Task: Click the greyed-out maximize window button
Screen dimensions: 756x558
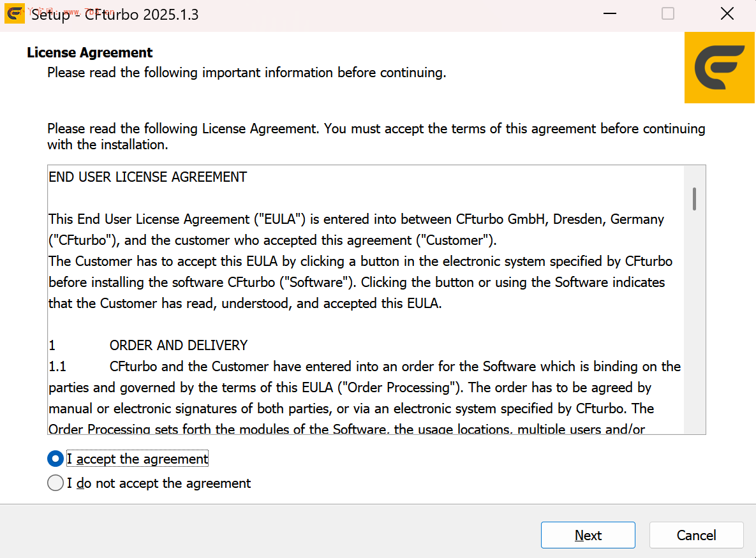Action: (x=668, y=14)
